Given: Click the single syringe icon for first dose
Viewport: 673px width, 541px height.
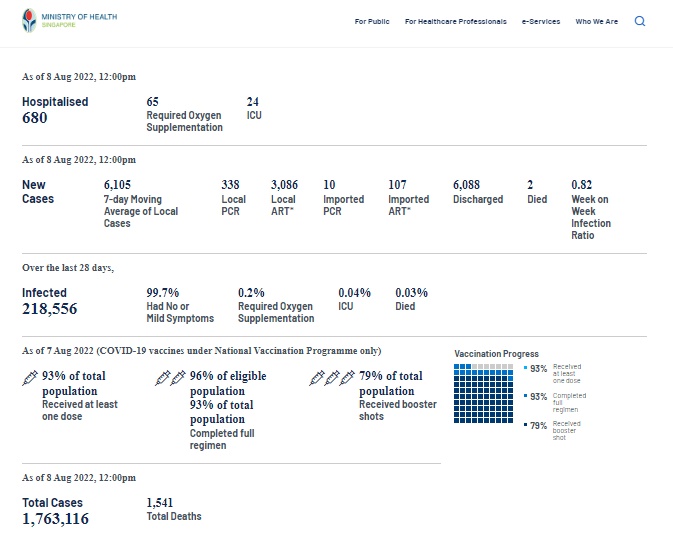Looking at the screenshot, I should 30,378.
